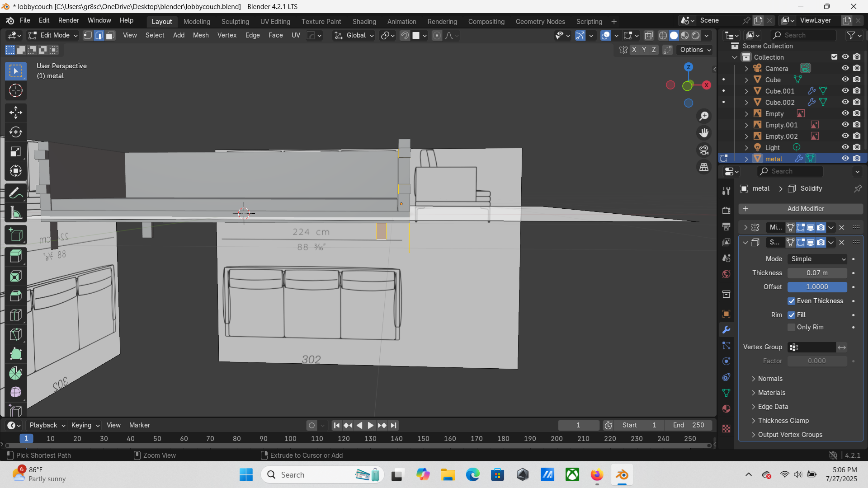Image resolution: width=868 pixels, height=488 pixels.
Task: Select the Add Cube tool
Action: 16,235
